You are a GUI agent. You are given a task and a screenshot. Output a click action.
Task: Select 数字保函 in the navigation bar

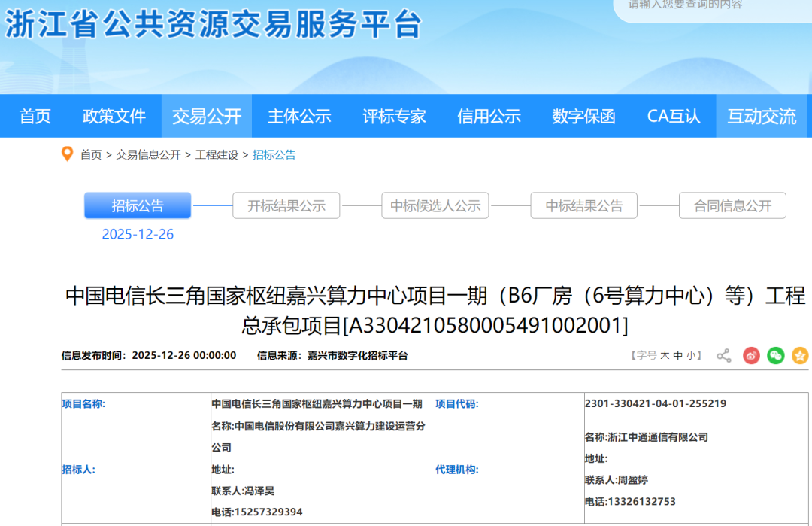point(583,117)
